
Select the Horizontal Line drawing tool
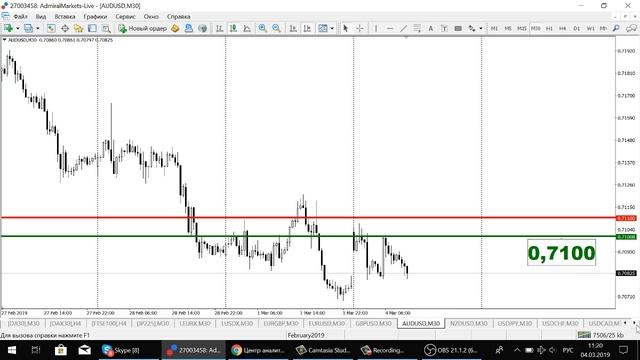point(390,28)
